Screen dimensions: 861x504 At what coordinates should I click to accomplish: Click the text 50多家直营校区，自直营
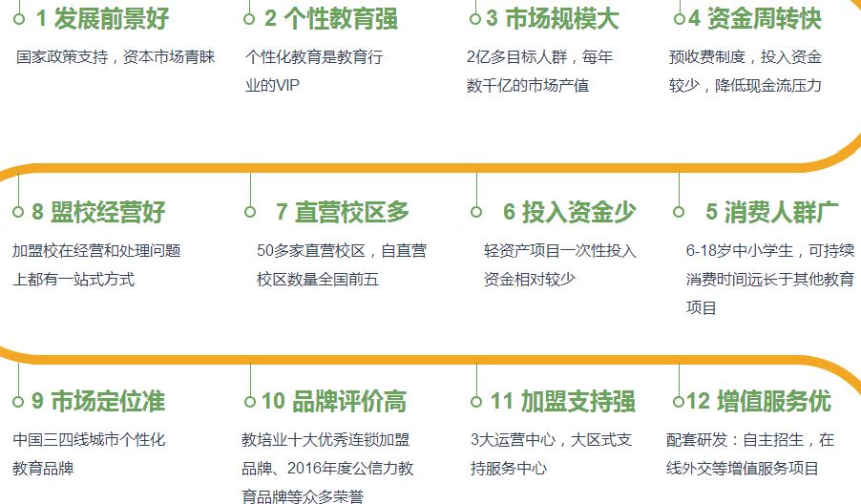click(342, 251)
